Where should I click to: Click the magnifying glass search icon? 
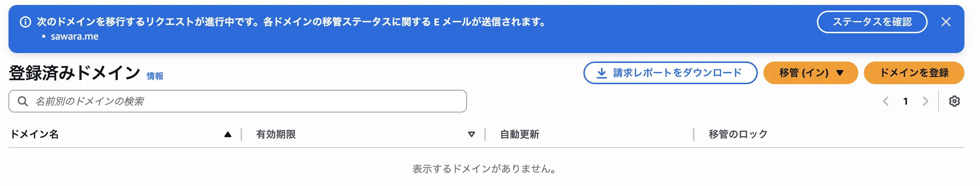(23, 101)
